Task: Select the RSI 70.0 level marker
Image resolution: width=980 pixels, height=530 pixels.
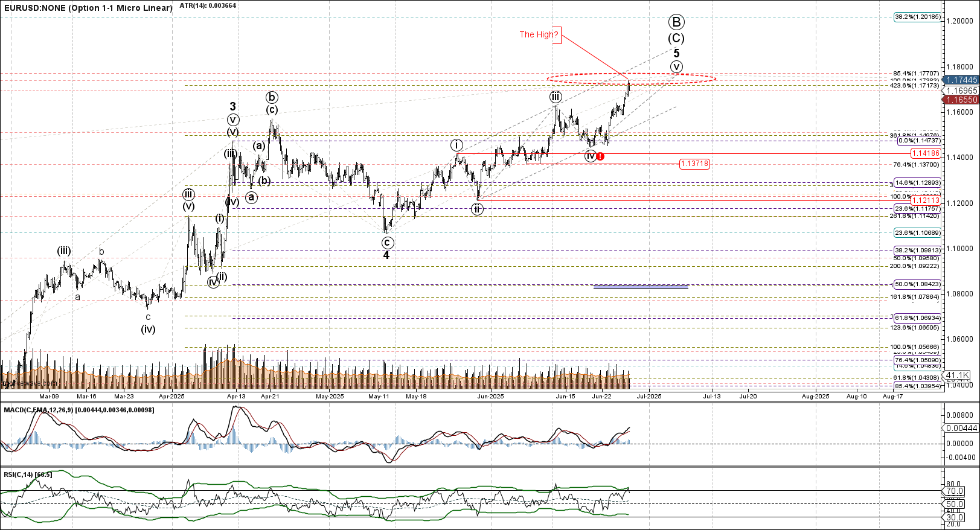Action: tap(954, 491)
